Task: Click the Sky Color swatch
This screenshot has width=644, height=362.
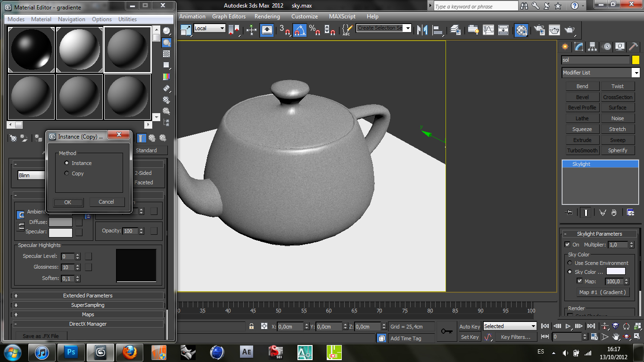Action: pos(616,271)
